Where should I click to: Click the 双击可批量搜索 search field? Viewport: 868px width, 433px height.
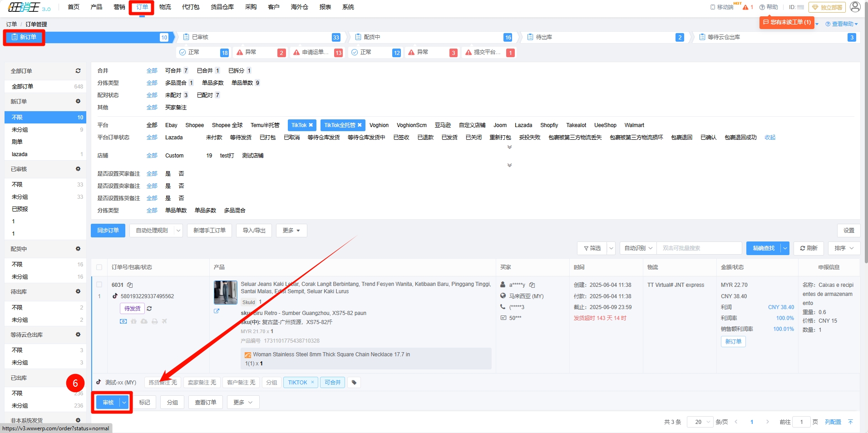(698, 248)
